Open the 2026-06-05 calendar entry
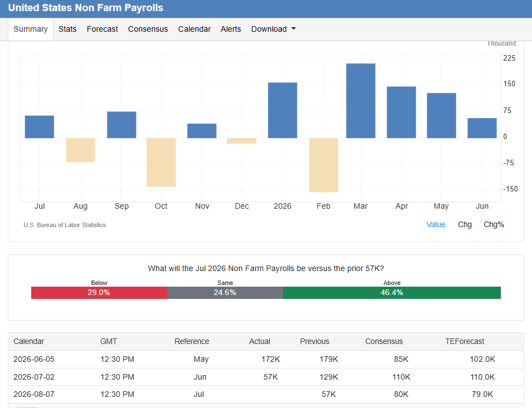 (x=266, y=359)
